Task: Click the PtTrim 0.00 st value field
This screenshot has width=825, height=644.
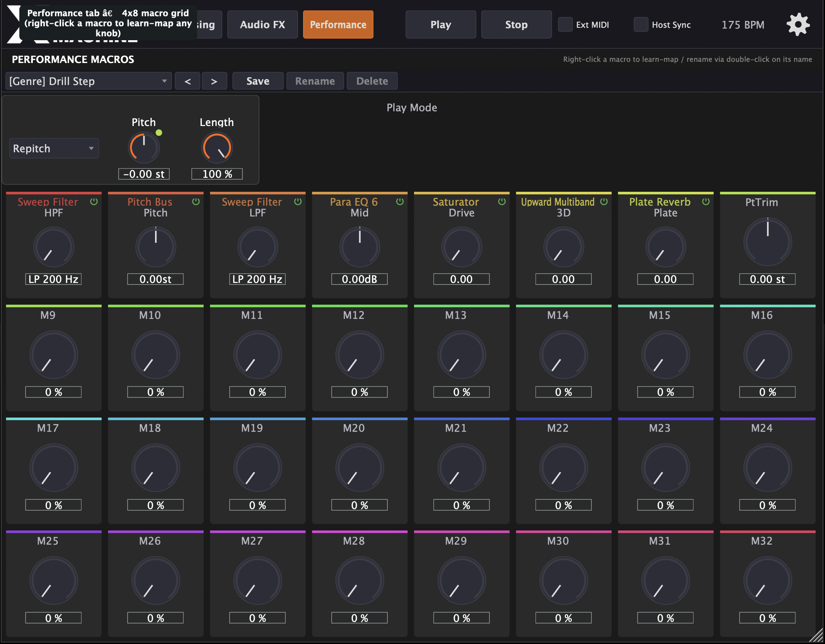Action: coord(767,279)
